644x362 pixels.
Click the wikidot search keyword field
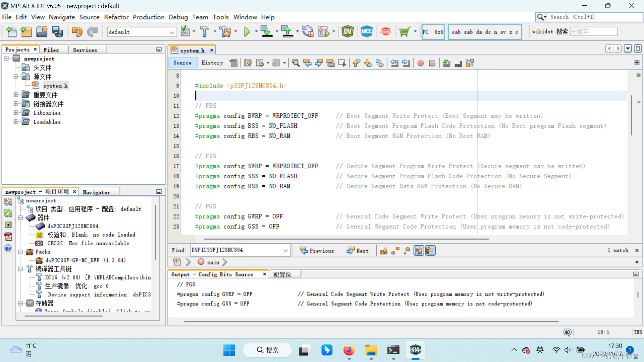(593, 32)
